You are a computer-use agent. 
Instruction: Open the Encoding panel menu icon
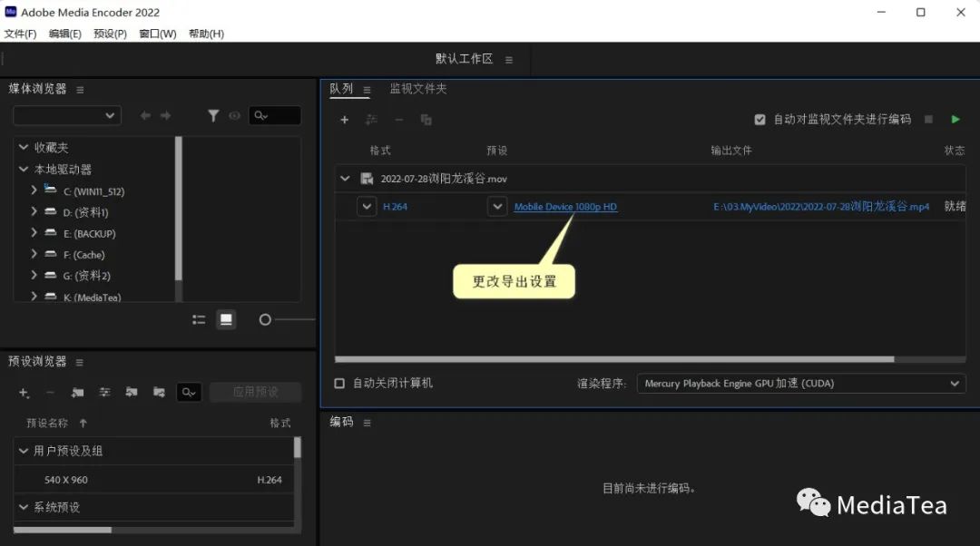pyautogui.click(x=367, y=423)
